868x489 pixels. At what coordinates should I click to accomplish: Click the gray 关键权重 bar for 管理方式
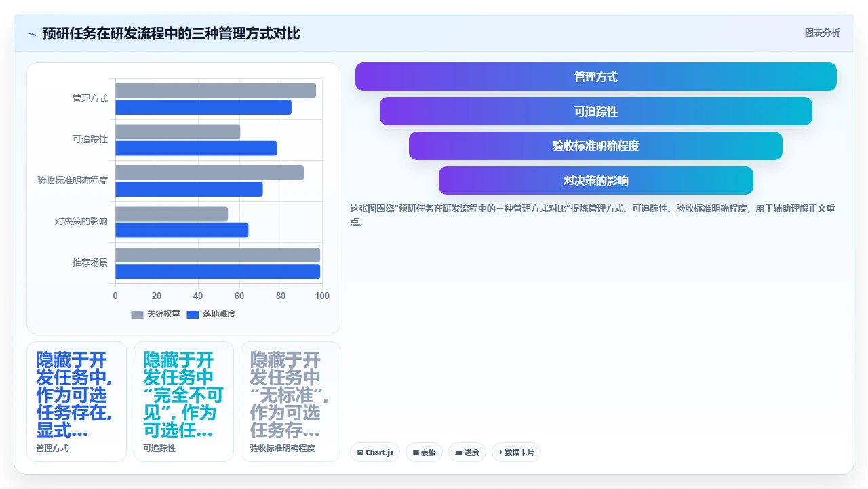click(216, 91)
